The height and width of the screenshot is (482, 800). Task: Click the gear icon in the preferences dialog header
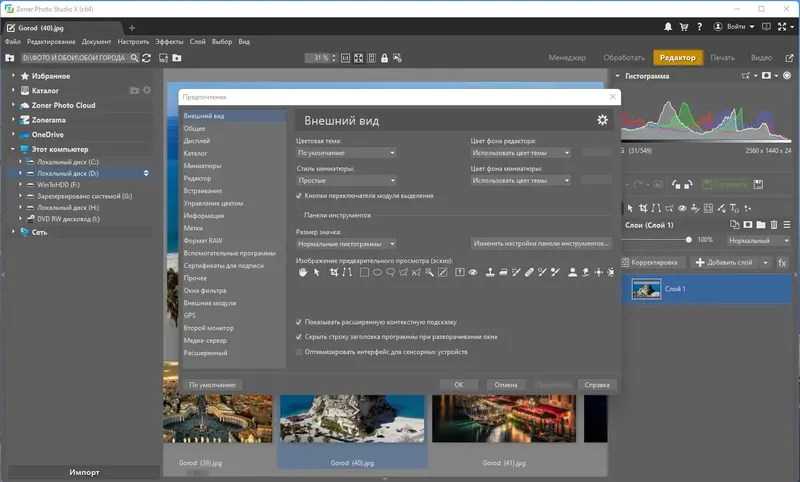(x=602, y=120)
